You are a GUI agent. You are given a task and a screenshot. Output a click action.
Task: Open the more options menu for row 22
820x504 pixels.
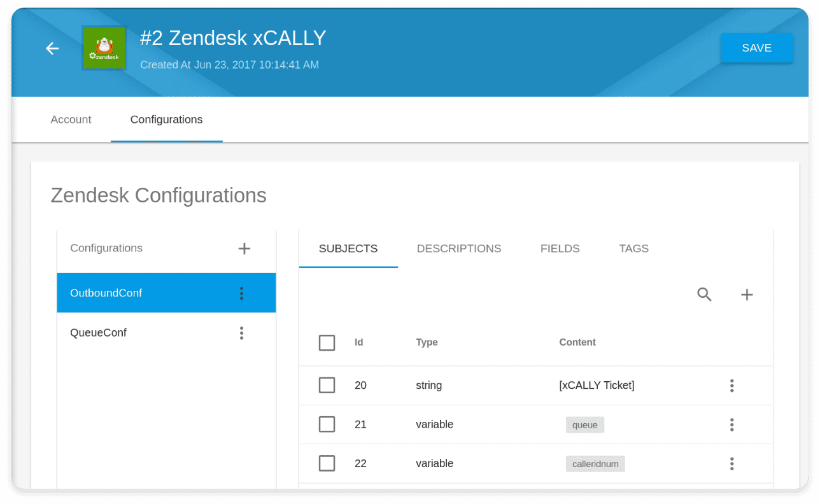point(732,464)
